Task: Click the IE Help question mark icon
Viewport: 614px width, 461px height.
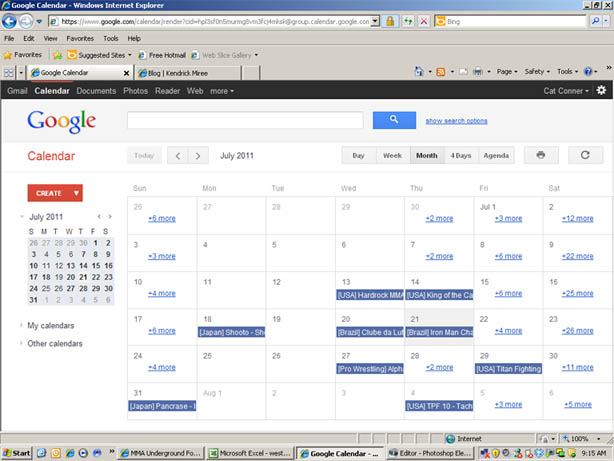Action: (x=588, y=72)
